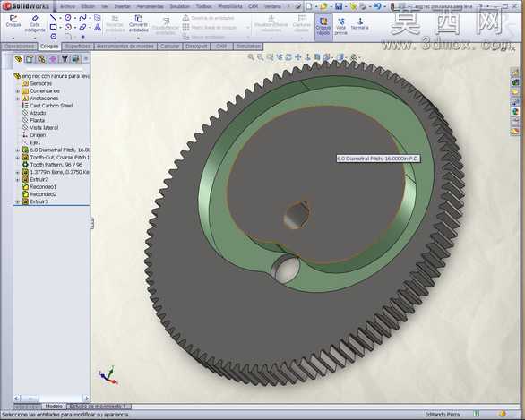The height and width of the screenshot is (420, 525).
Task: Switch to the Operaciones tab
Action: click(19, 47)
